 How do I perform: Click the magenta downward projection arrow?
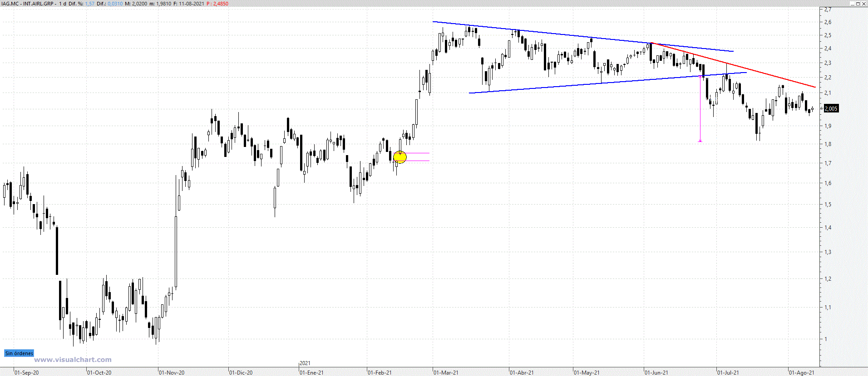(x=700, y=113)
